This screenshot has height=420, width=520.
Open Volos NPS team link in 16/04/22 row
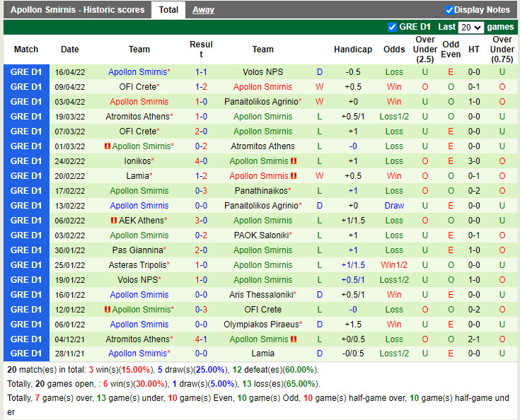click(262, 72)
